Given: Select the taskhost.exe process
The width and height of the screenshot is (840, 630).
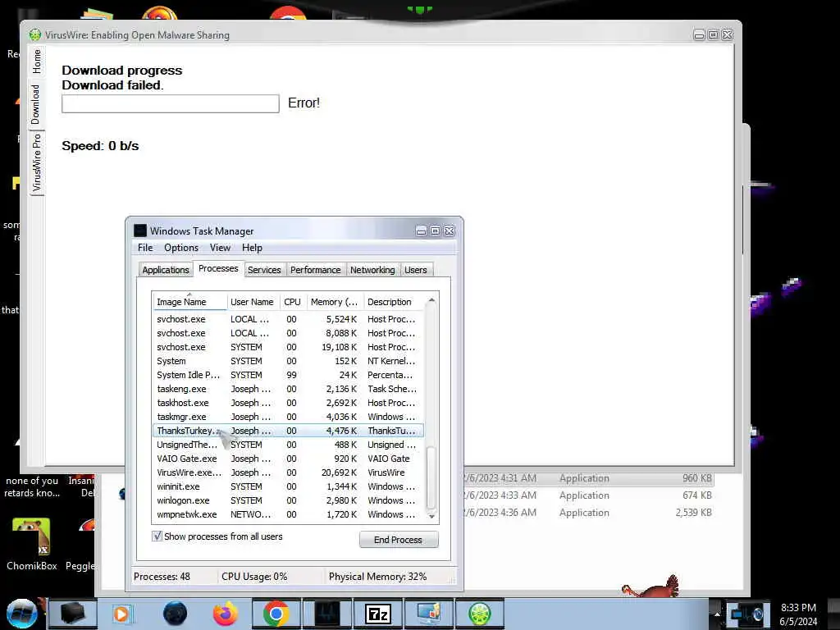Looking at the screenshot, I should pyautogui.click(x=288, y=403).
